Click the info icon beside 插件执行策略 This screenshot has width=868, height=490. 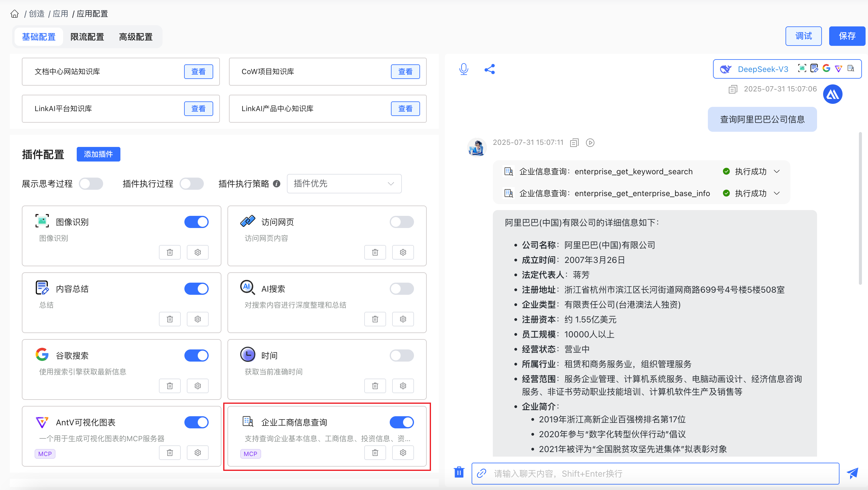click(x=277, y=184)
